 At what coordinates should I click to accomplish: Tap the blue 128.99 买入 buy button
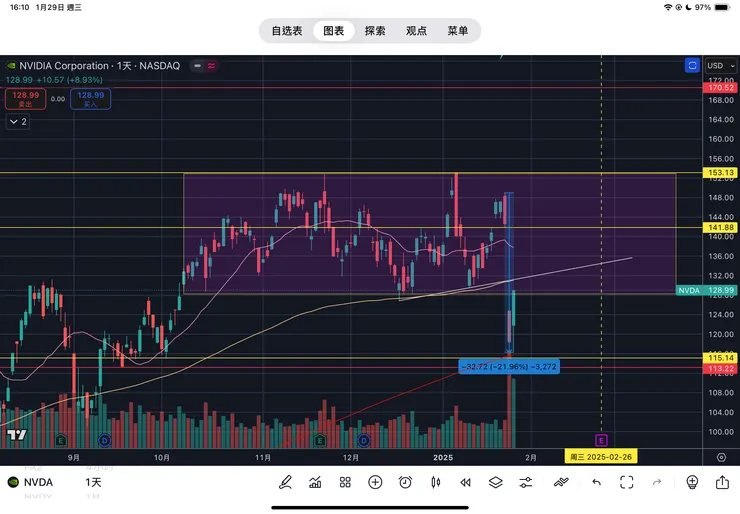pyautogui.click(x=91, y=99)
